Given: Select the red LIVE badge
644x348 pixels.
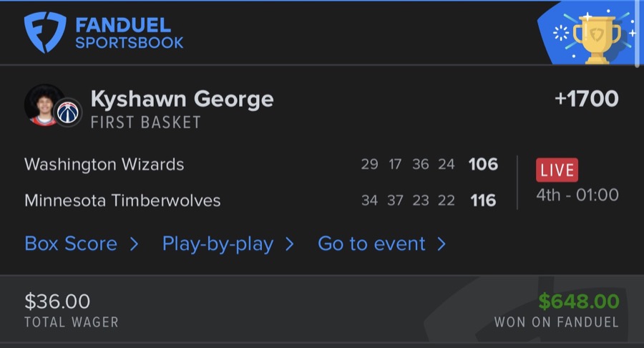Looking at the screenshot, I should (557, 170).
